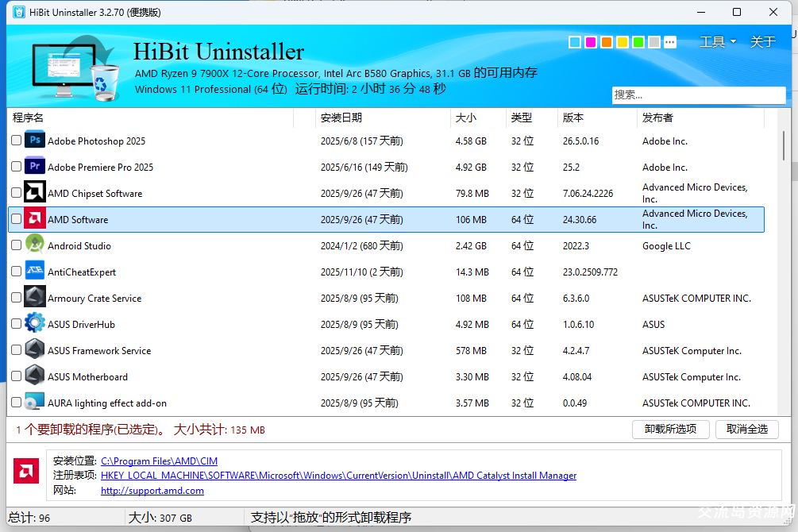The width and height of the screenshot is (798, 532).
Task: Choose the orange theme swatch
Action: click(607, 42)
